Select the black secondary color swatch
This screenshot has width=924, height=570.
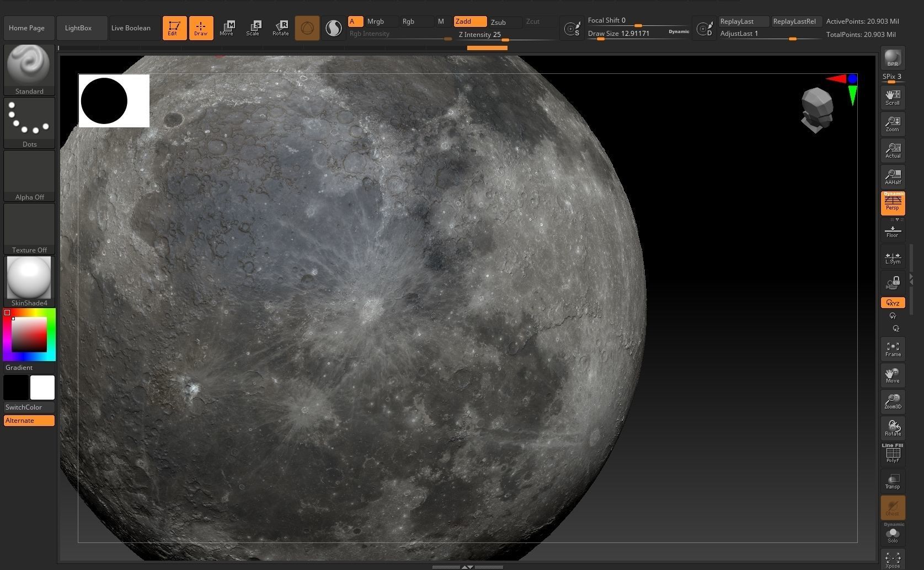pos(16,387)
